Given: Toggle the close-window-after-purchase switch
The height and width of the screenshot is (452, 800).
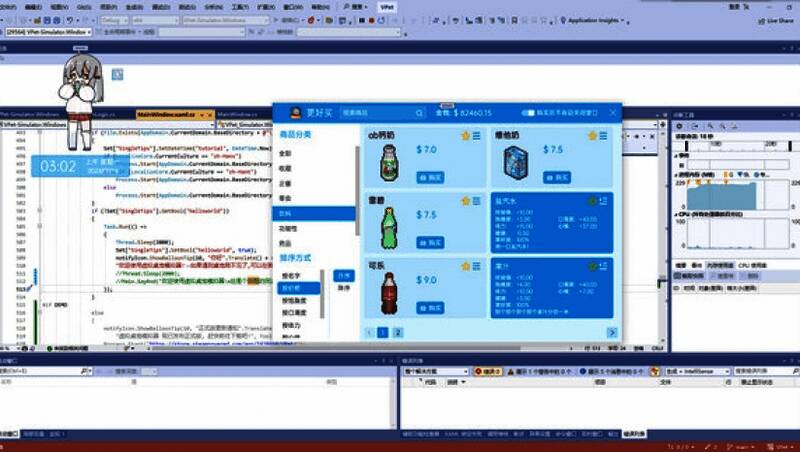Looking at the screenshot, I should (529, 113).
